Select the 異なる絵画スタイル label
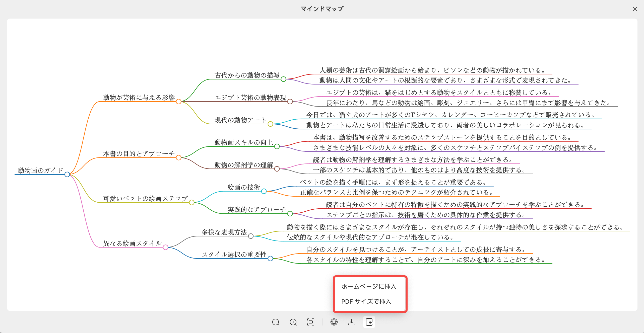The image size is (644, 333). pyautogui.click(x=132, y=243)
